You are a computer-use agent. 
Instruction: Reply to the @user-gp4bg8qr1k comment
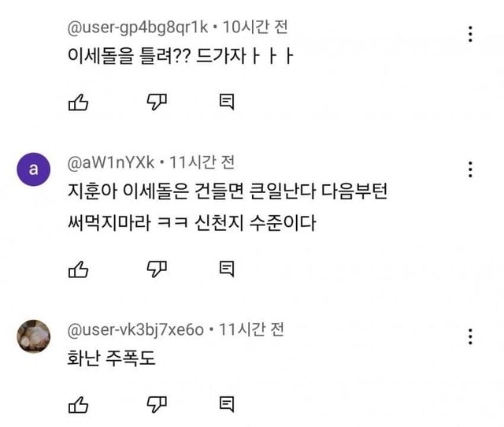pos(227,102)
